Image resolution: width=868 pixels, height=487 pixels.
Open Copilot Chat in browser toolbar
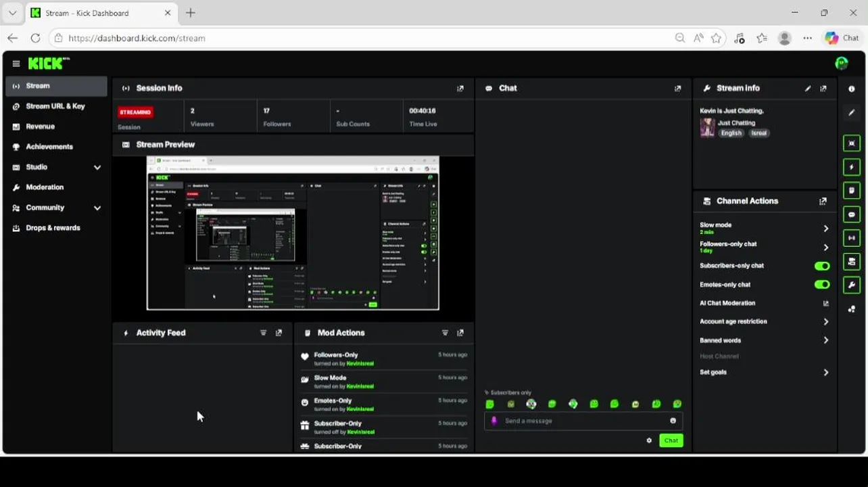[x=842, y=38]
